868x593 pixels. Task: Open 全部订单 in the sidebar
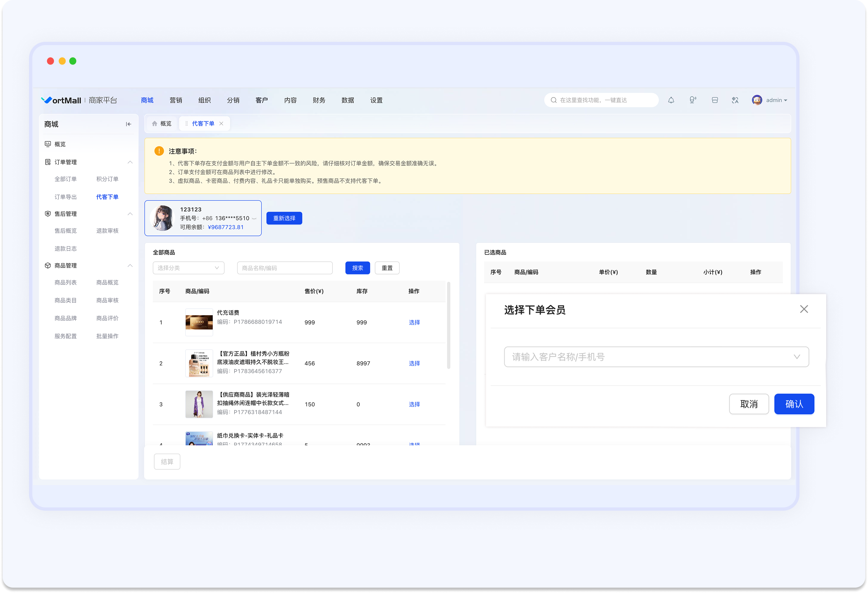click(66, 179)
